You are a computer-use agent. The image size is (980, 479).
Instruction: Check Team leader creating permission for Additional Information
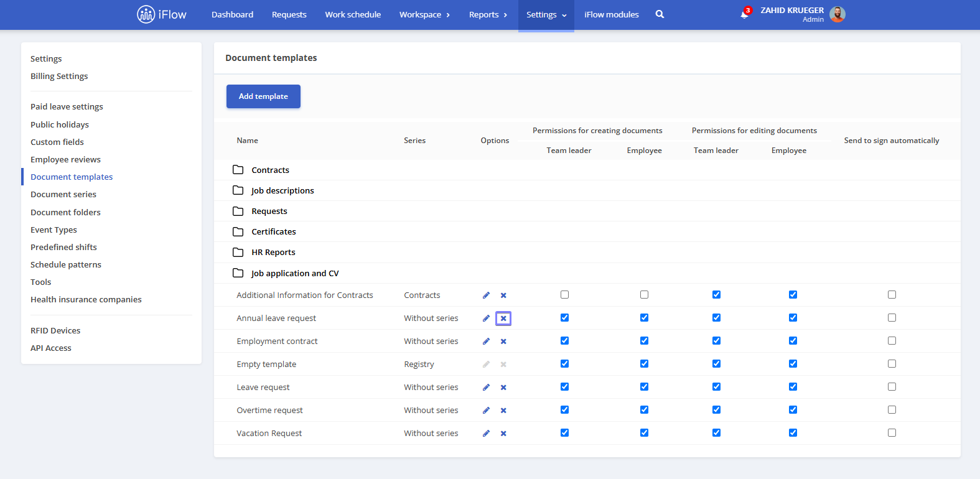point(564,295)
